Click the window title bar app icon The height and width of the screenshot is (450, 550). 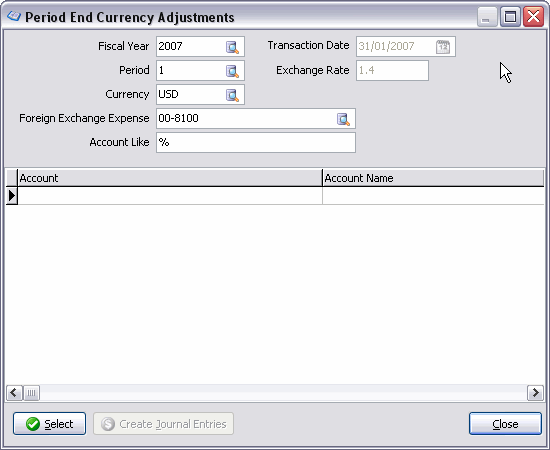point(14,16)
